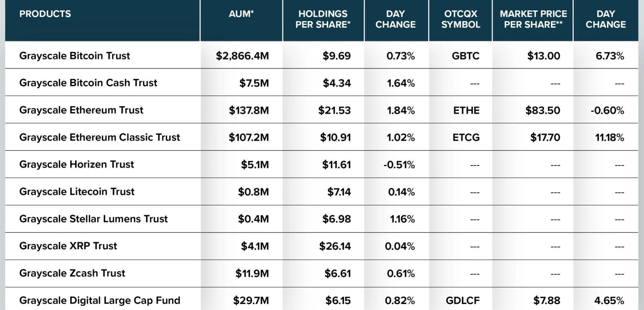Screen dimensions: 644x310
Task: Select Grayscale Litecoin Trust row
Action: [x=77, y=191]
